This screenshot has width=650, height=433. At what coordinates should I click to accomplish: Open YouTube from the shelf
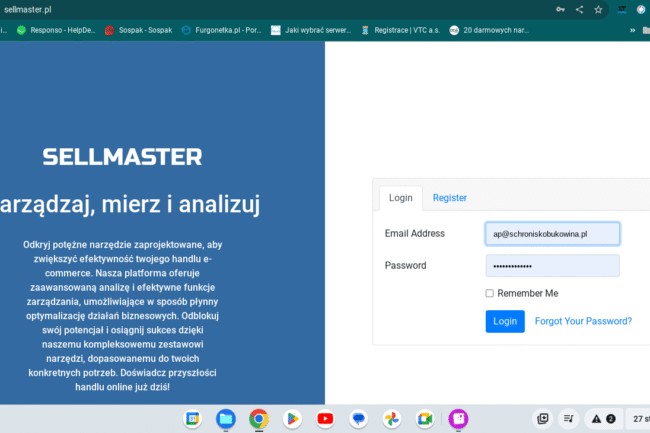click(325, 419)
